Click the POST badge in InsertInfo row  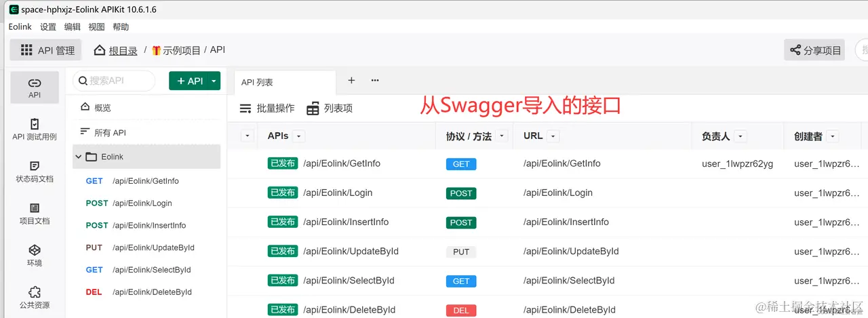tap(461, 222)
